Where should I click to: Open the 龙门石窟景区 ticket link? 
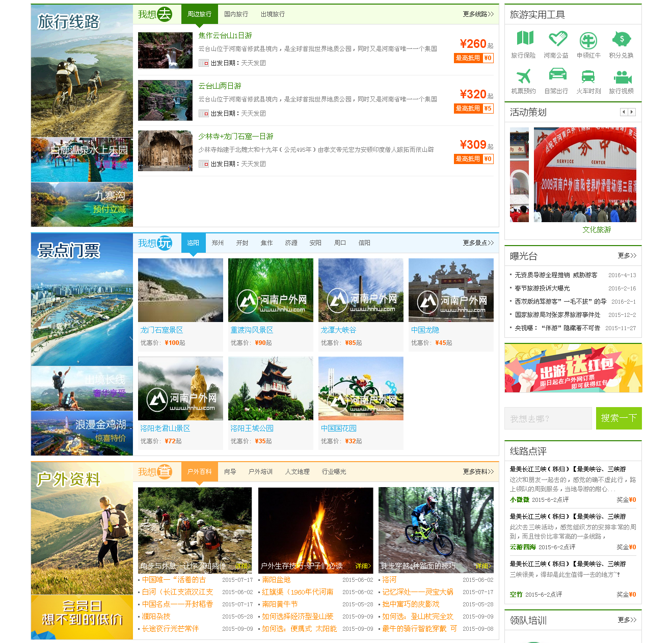click(162, 330)
